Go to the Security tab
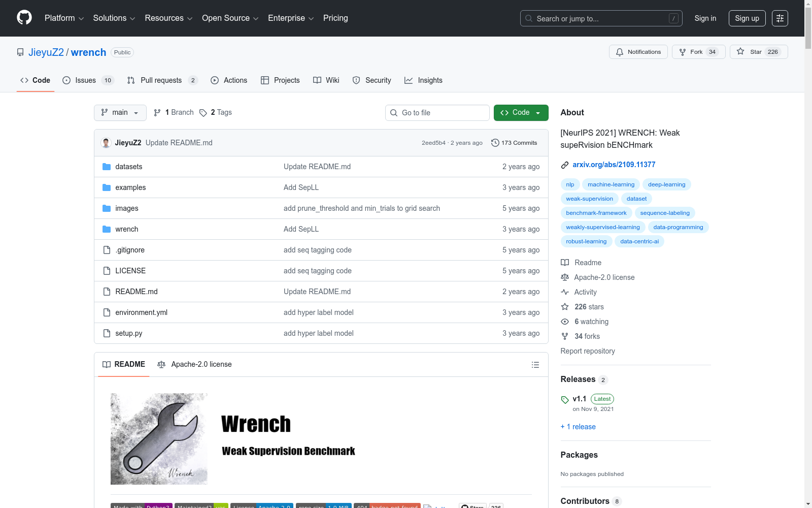812x508 pixels. pos(372,80)
